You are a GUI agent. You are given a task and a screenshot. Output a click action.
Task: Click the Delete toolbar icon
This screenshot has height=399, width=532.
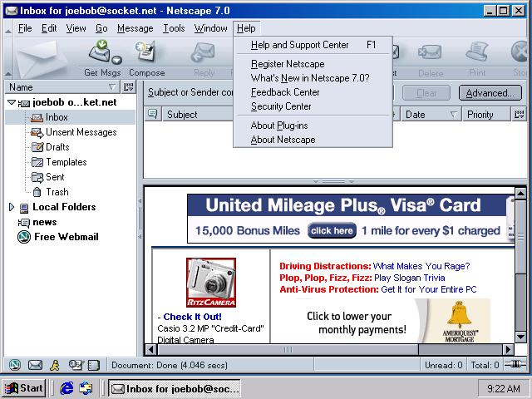click(430, 52)
